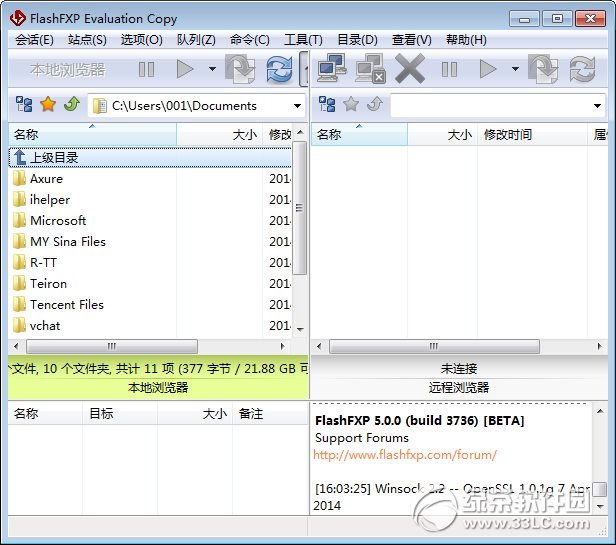Expand the remote path dropdown arrow
The height and width of the screenshot is (545, 616).
coord(597,106)
